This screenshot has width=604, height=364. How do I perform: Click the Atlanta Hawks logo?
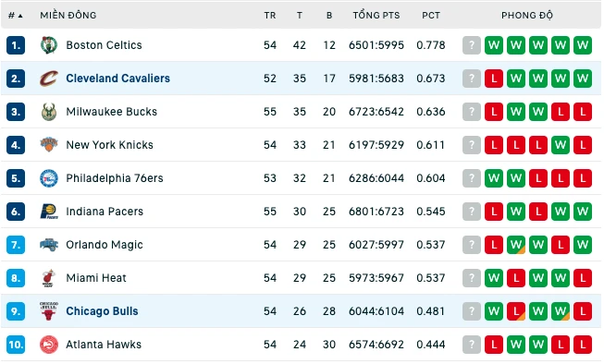coord(49,345)
